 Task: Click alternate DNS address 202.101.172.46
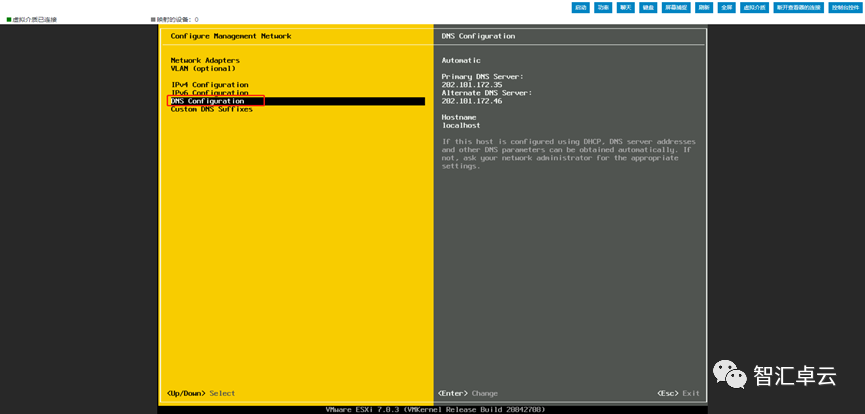point(472,102)
